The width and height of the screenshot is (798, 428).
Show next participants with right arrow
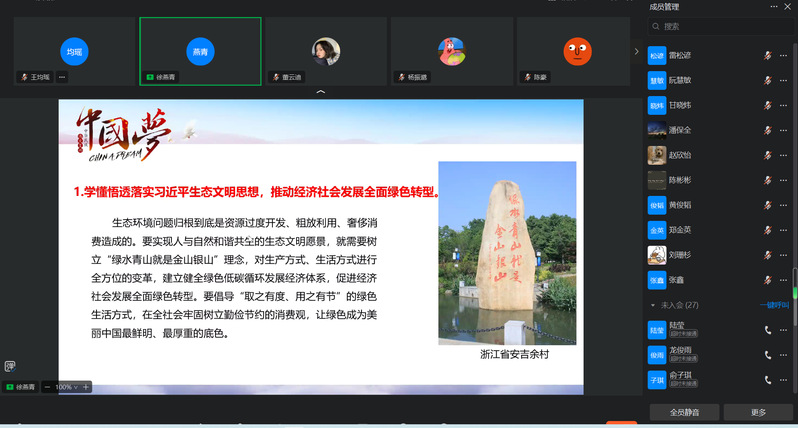[636, 51]
